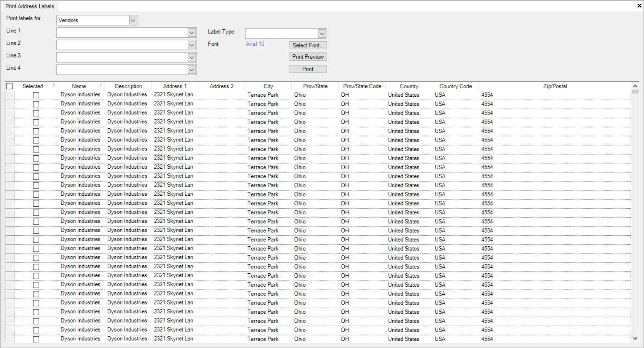
Task: Sort by the City column header
Action: 268,86
